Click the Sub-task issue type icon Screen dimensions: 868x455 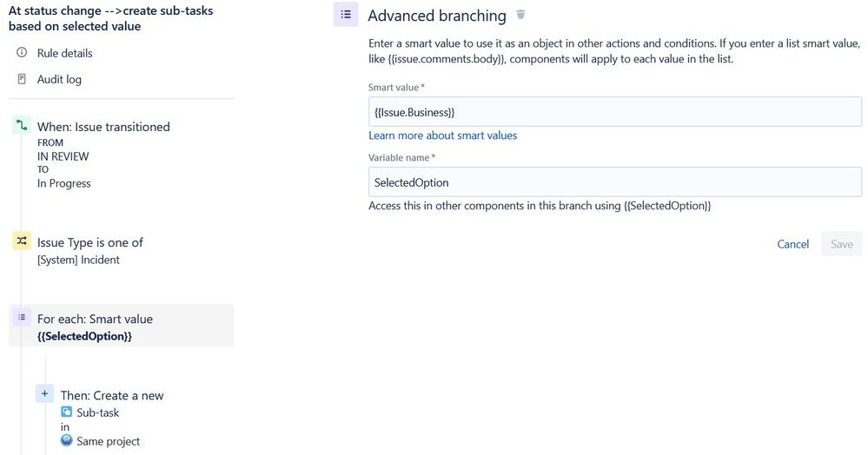(66, 412)
